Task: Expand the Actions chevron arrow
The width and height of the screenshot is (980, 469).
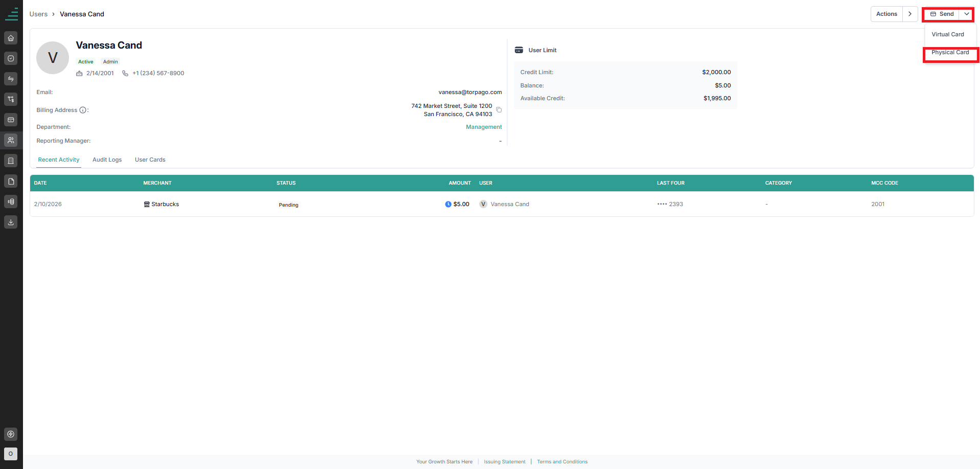Action: (x=910, y=14)
